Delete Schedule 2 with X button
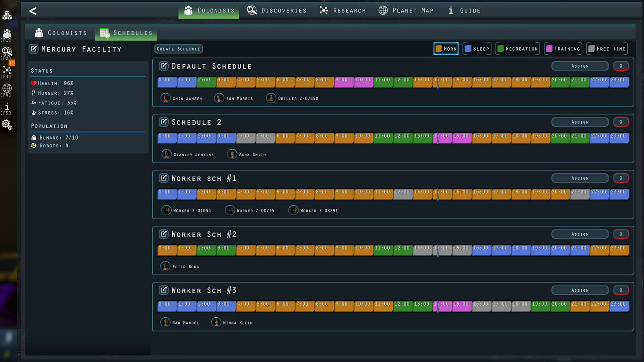Image resolution: width=644 pixels, height=362 pixels. [621, 122]
